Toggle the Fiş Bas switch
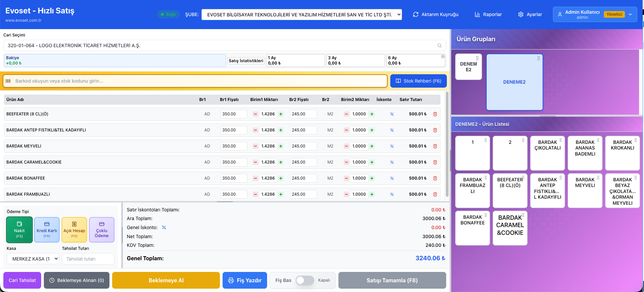Image resolution: width=644 pixels, height=292 pixels. (x=305, y=280)
